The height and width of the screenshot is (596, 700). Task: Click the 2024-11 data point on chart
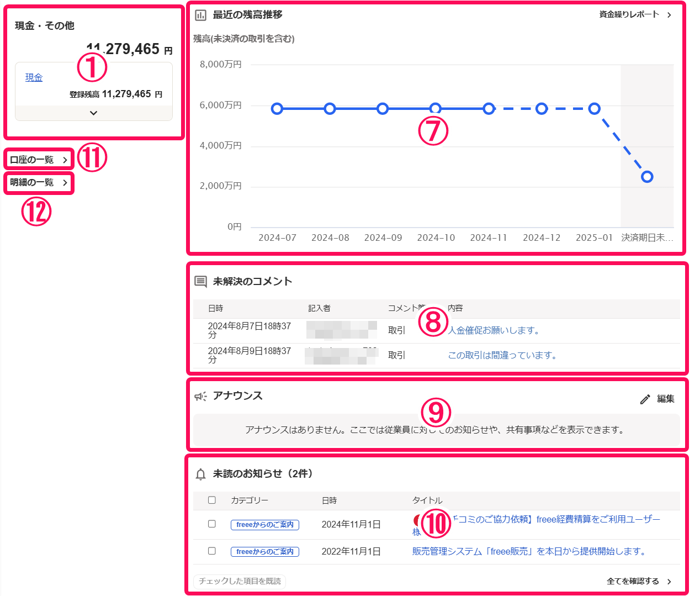(489, 109)
